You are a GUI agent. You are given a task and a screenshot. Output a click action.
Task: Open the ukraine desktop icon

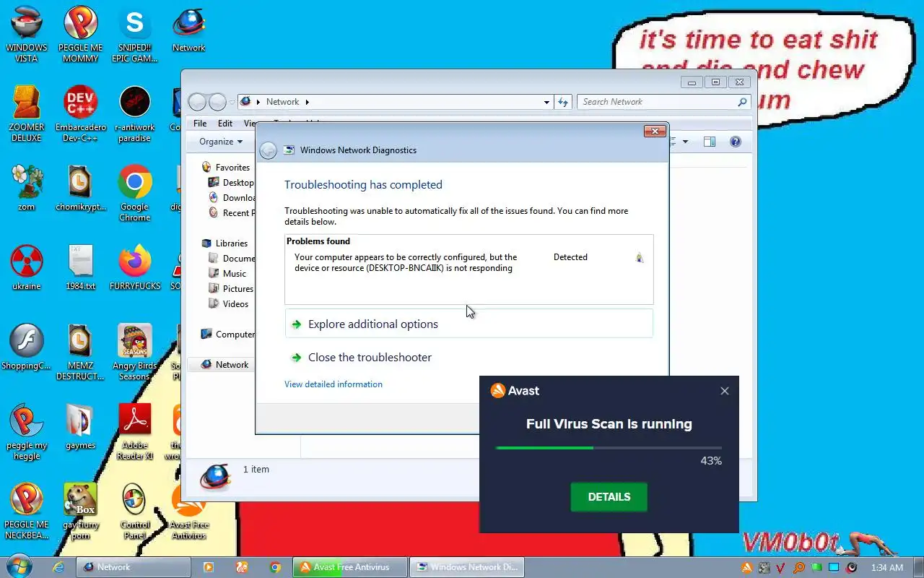[27, 267]
